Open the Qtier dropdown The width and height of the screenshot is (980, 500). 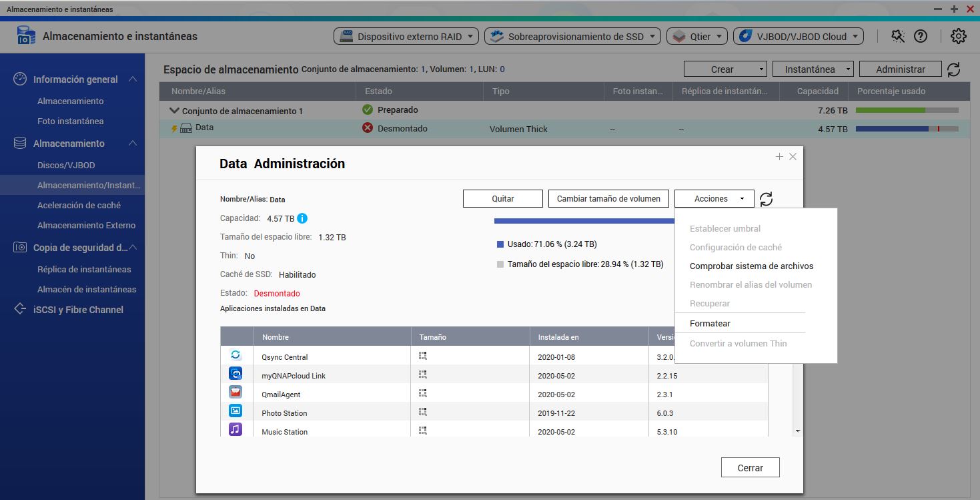coord(696,37)
